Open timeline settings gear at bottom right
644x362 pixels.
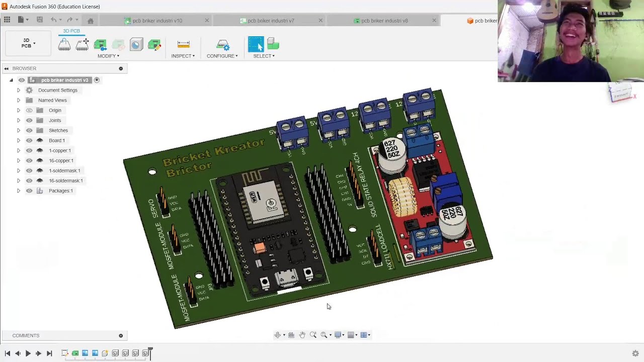tap(635, 353)
